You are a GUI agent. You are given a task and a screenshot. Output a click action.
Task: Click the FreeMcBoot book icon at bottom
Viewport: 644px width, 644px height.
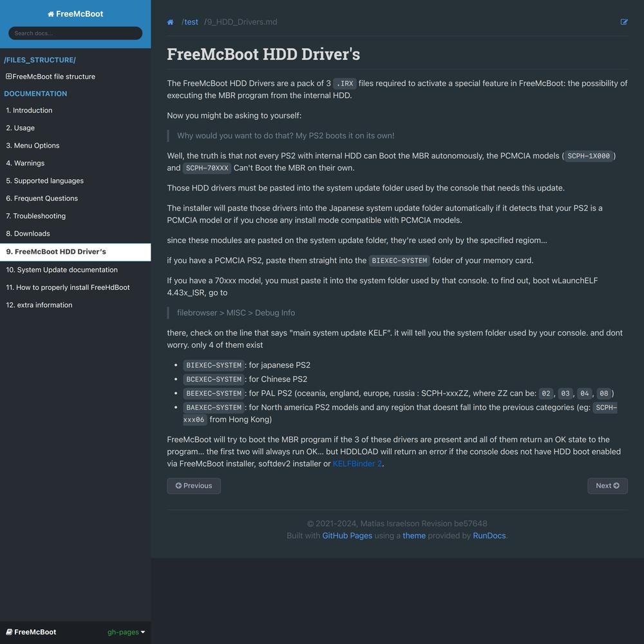9,632
